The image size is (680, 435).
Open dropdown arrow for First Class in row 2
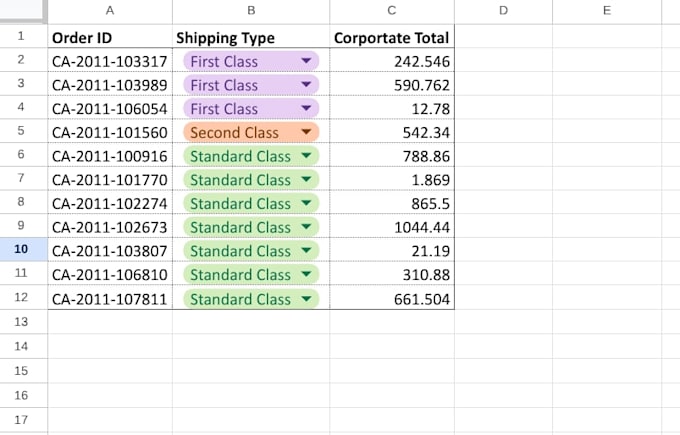click(306, 61)
